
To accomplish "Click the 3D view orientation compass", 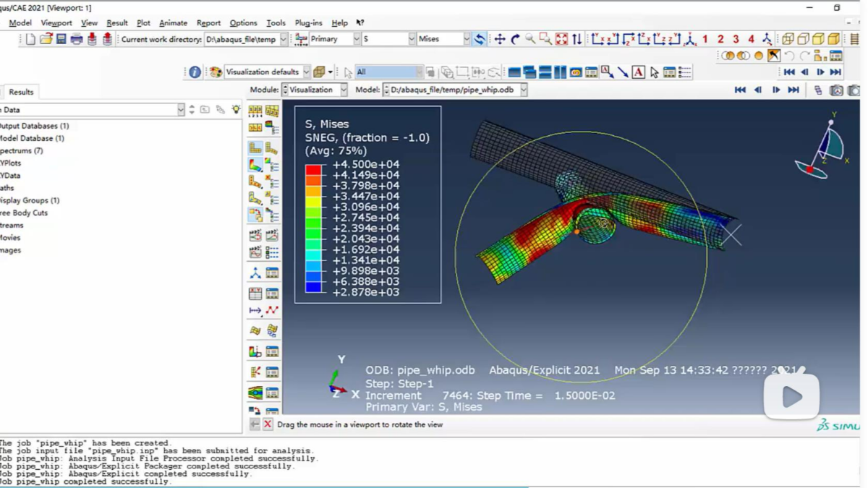I will pyautogui.click(x=823, y=147).
